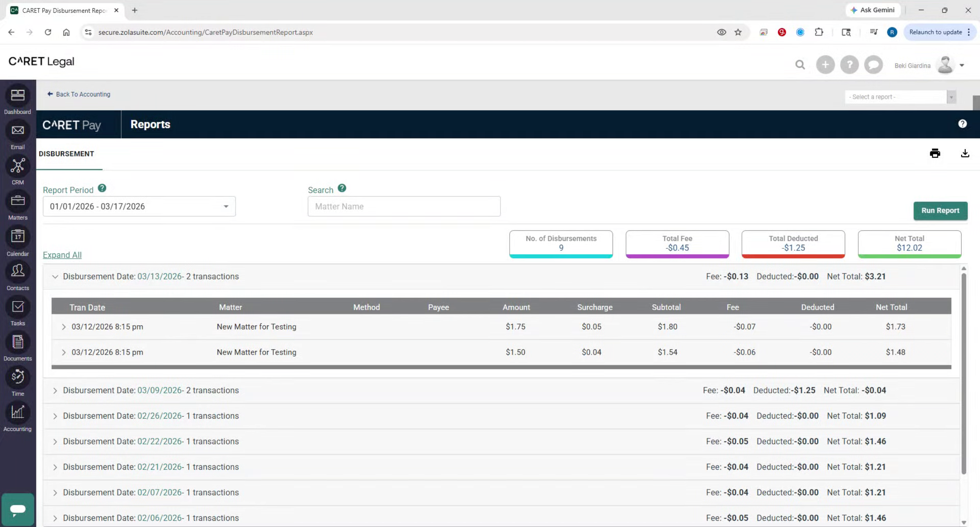Click the Expand All link

click(x=62, y=255)
